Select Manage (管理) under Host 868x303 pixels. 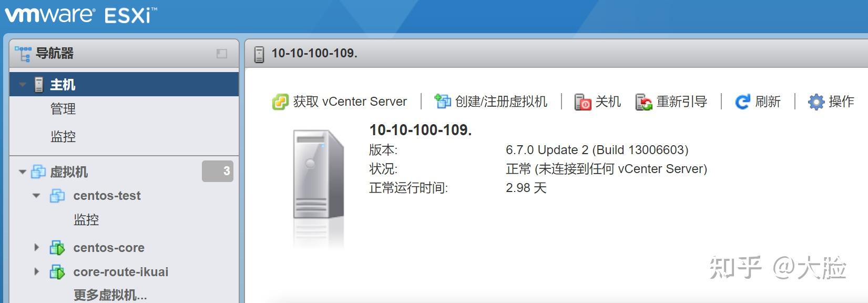coord(63,109)
